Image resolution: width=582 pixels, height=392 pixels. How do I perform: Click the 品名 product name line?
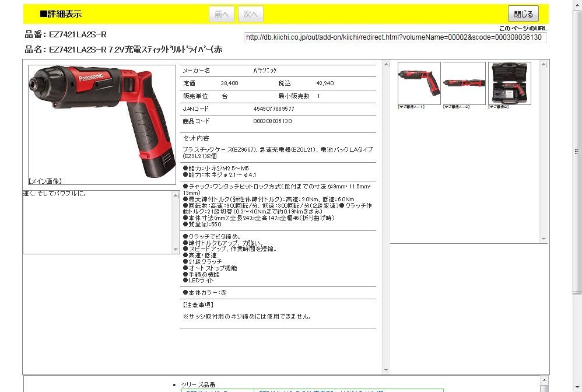click(x=124, y=50)
